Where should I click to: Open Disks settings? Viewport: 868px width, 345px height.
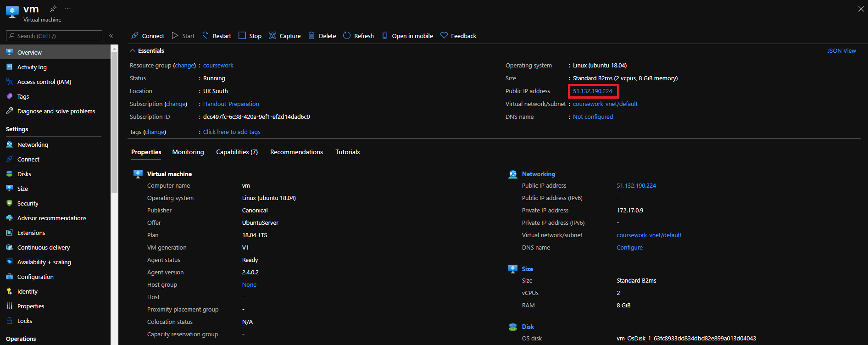click(55, 174)
